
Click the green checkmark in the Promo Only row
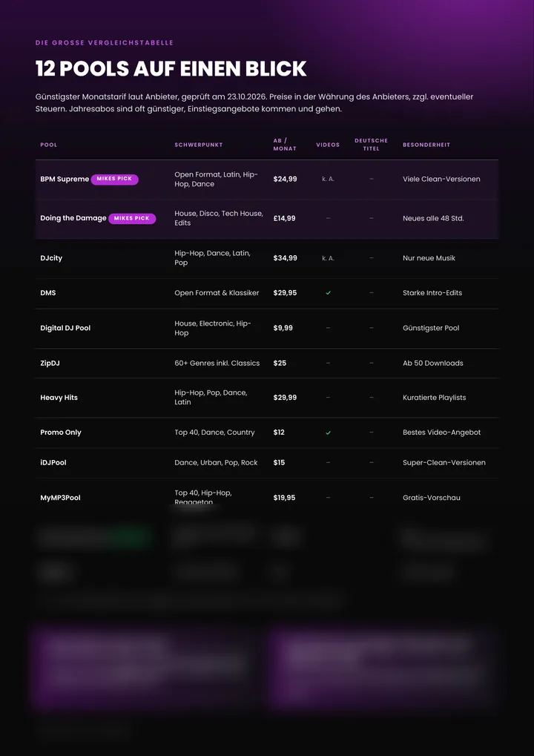pyautogui.click(x=329, y=433)
